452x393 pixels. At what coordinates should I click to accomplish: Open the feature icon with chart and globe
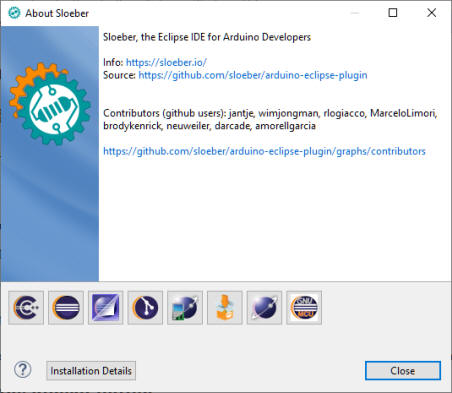(x=185, y=307)
